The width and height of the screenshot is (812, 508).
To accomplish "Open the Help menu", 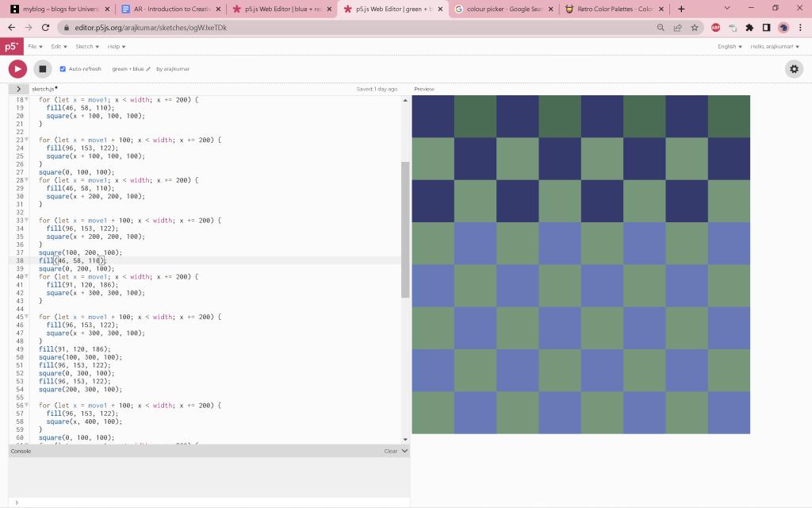I will [116, 47].
